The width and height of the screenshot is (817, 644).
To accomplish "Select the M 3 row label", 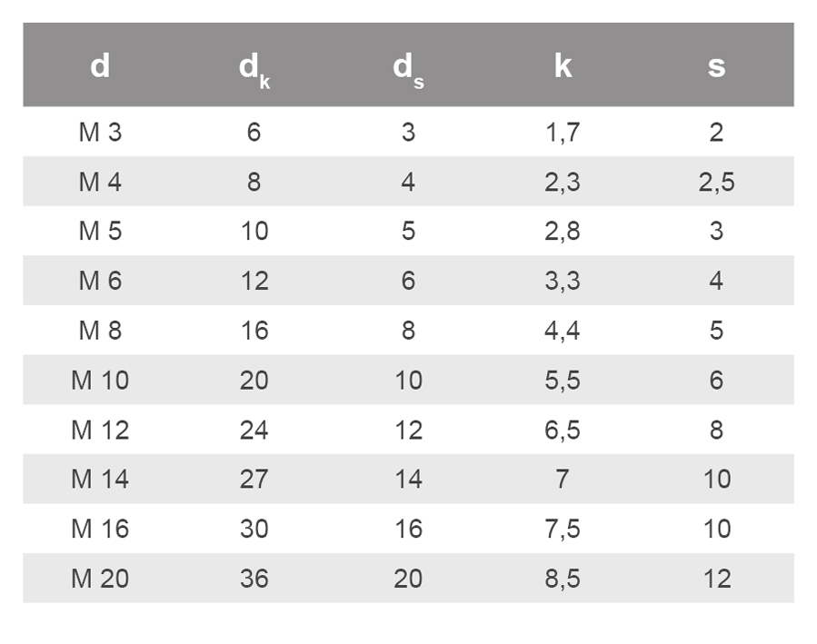I will [100, 133].
